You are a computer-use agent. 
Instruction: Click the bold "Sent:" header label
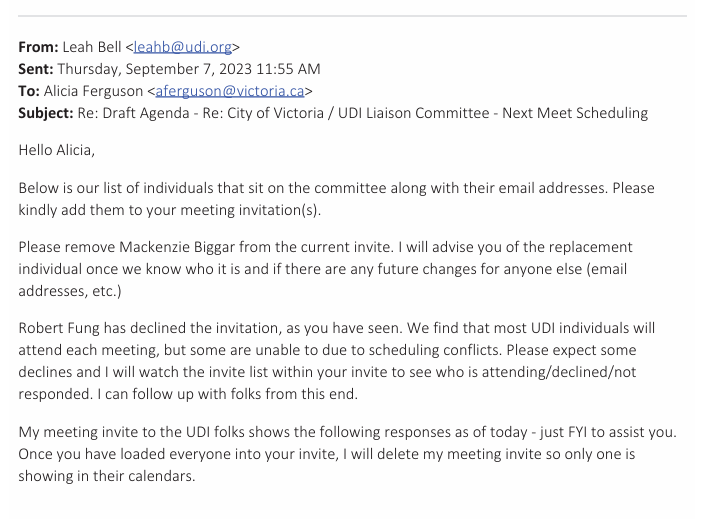point(36,69)
